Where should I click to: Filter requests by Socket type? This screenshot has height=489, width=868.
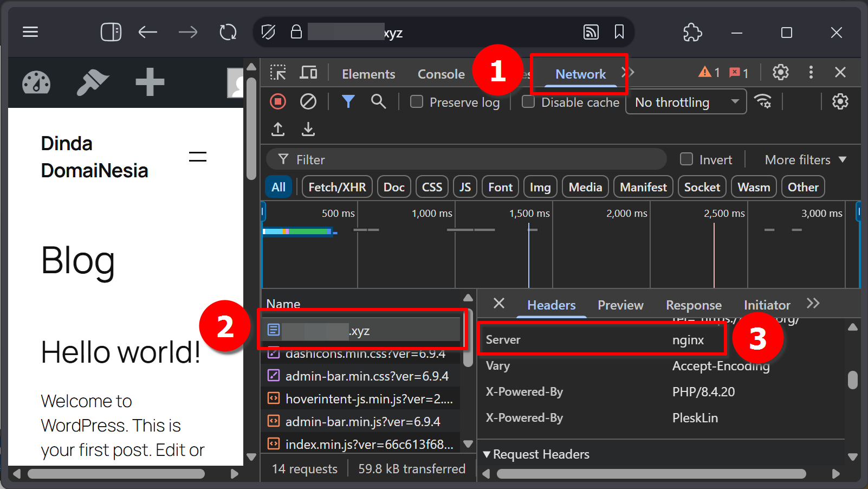702,187
